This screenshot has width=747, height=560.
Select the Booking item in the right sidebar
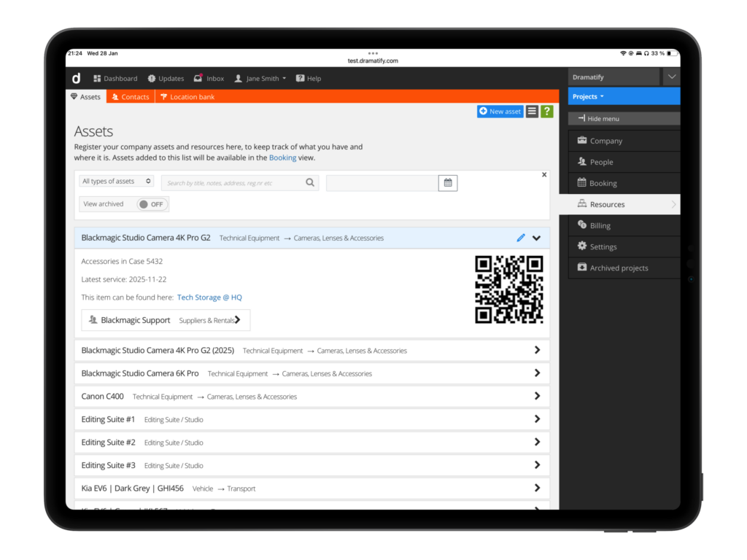603,183
